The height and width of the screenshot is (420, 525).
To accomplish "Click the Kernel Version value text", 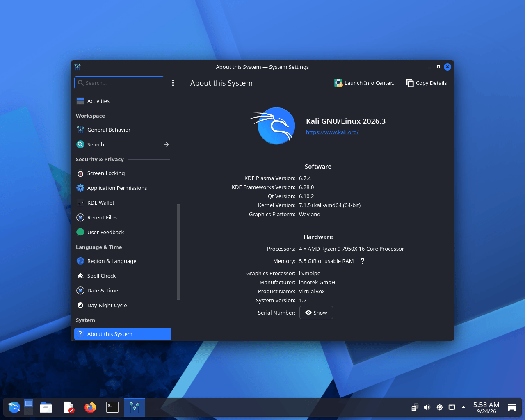I will (330, 205).
